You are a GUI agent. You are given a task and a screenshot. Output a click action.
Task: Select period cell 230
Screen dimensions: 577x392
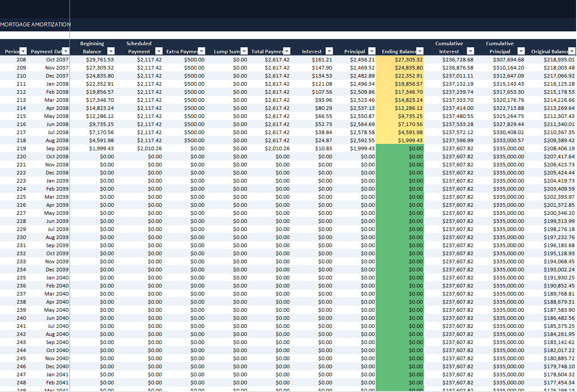coord(21,237)
